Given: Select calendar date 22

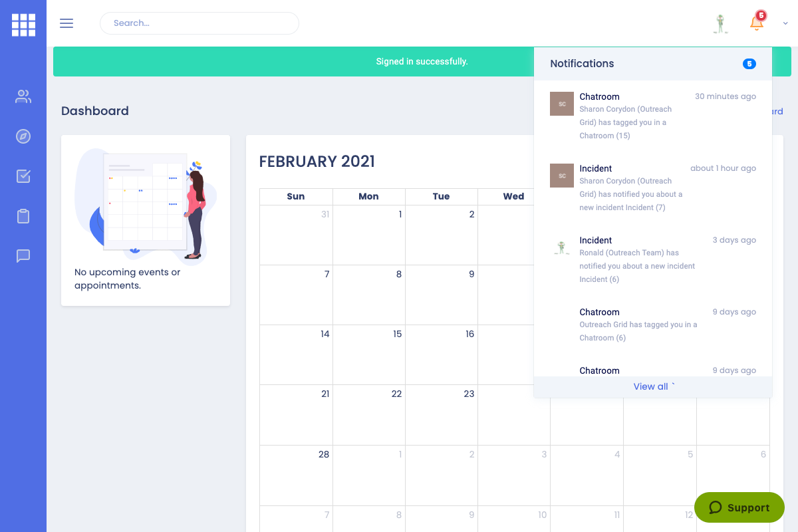Looking at the screenshot, I should click(369, 415).
